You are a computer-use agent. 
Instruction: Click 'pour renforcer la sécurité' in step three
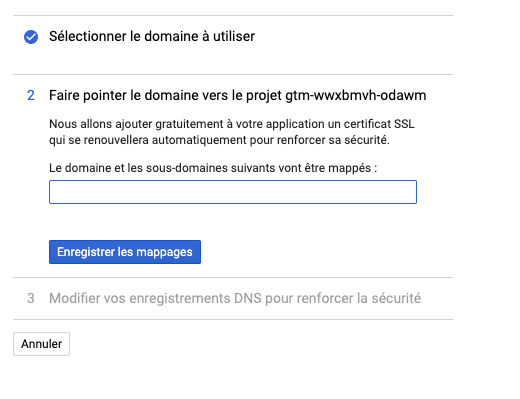(343, 298)
